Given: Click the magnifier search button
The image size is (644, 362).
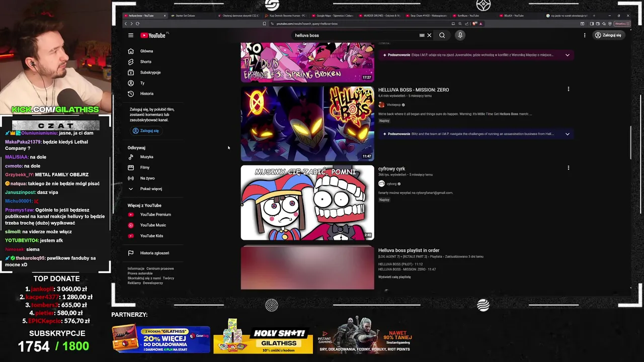Looking at the screenshot, I should (x=442, y=35).
